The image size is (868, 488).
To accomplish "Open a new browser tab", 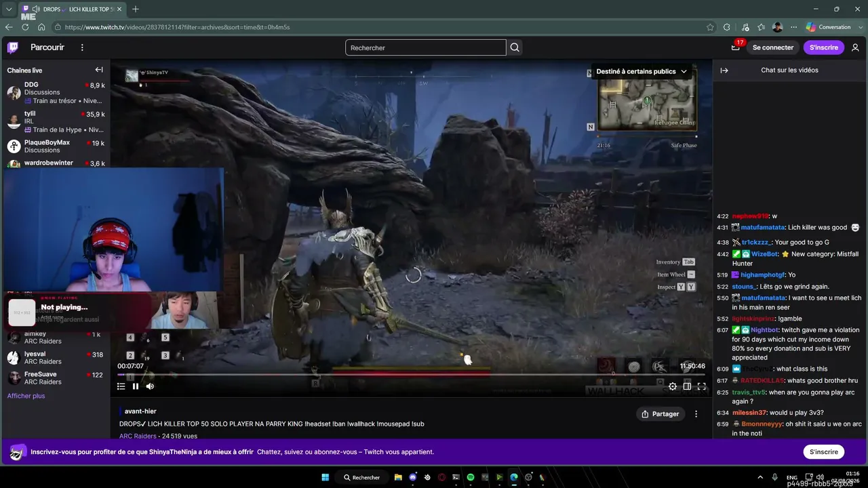I will pos(136,9).
